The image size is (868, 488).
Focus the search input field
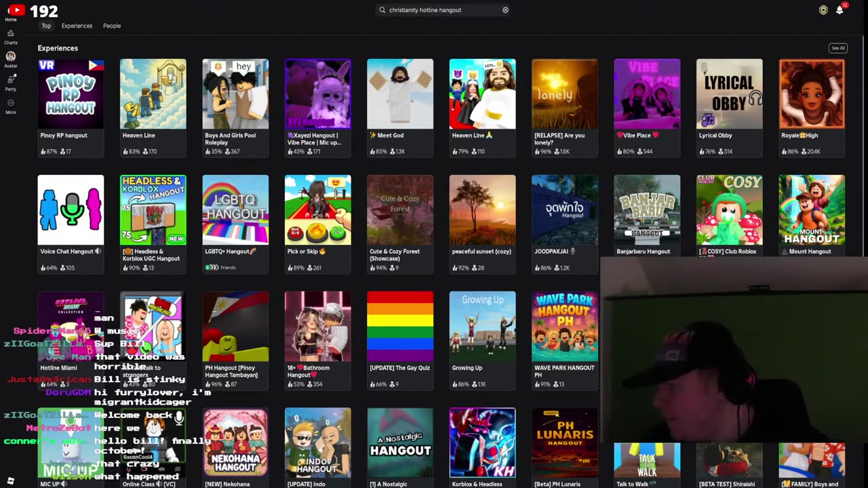coord(443,10)
